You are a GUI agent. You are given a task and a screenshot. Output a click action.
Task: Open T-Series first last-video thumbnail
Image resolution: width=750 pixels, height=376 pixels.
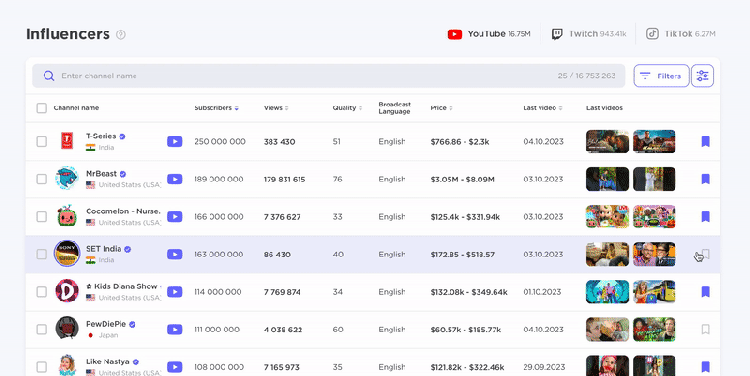pos(607,141)
